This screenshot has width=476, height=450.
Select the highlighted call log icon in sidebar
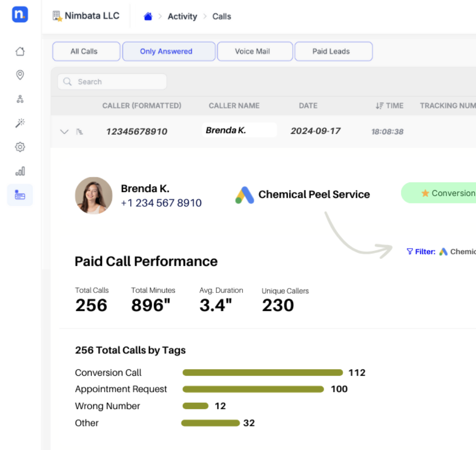(20, 195)
